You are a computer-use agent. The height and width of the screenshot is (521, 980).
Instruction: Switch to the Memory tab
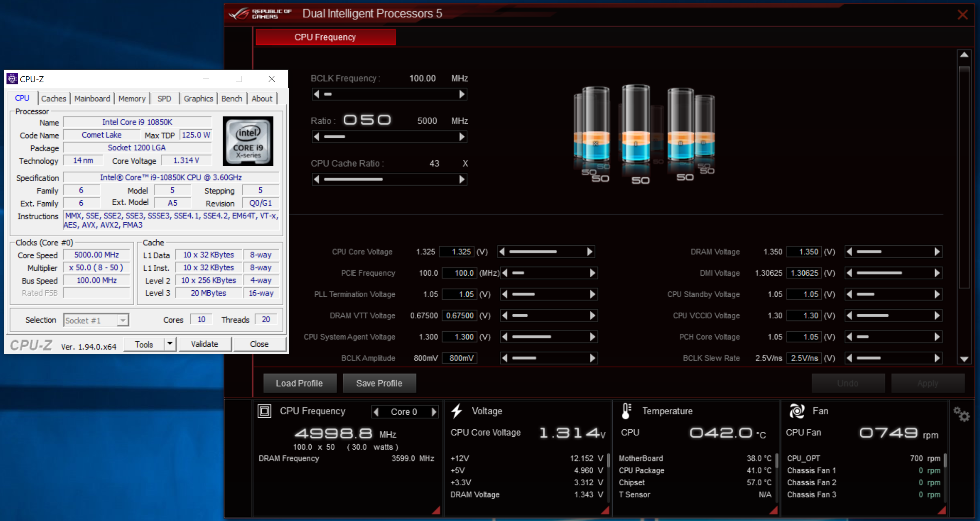(132, 99)
